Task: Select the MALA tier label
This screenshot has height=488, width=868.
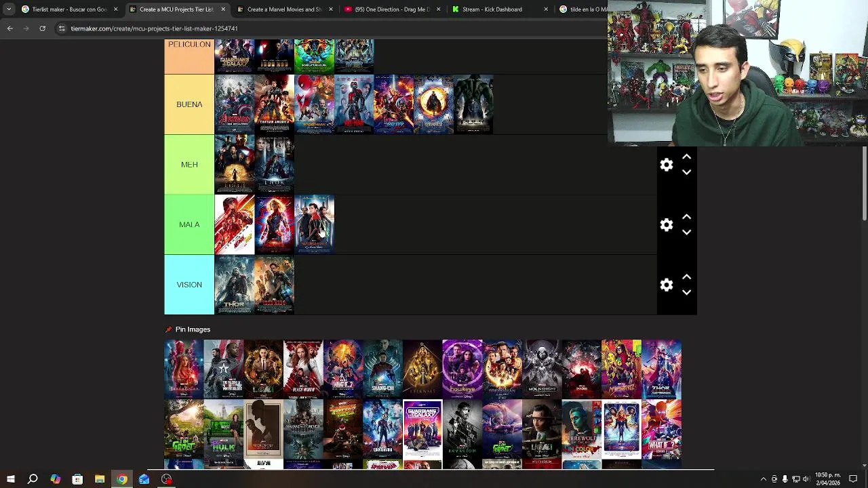Action: (x=189, y=224)
